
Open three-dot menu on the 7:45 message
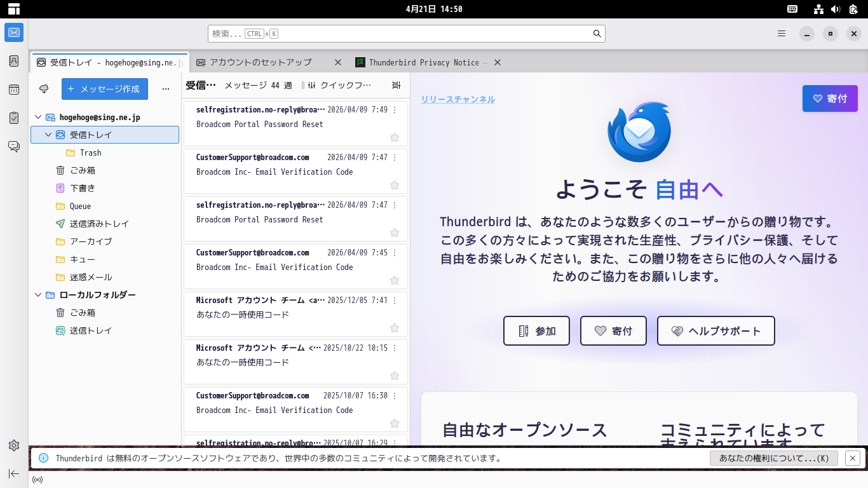[395, 253]
